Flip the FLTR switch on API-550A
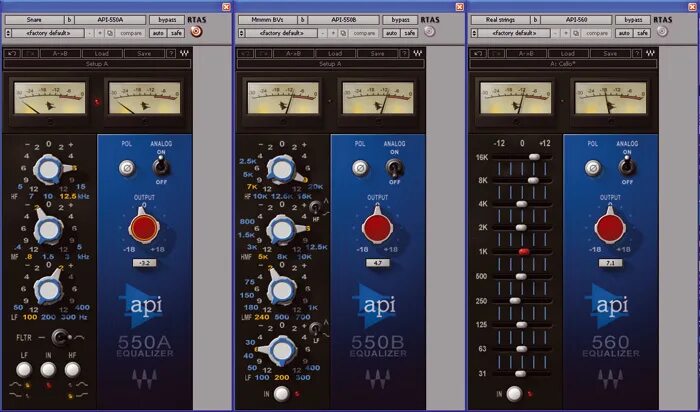Viewport: 700px width, 412px height. (60, 337)
